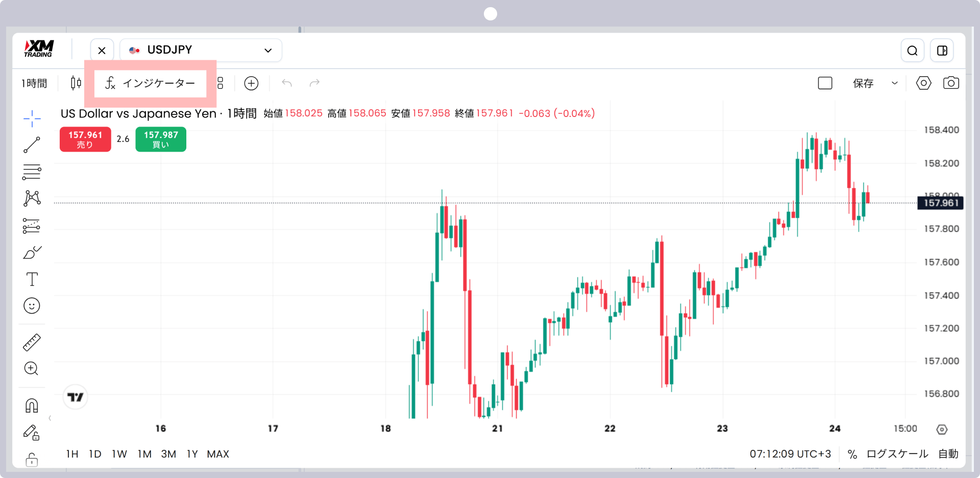Select the 1D date range
Viewport: 980px width, 478px height.
pos(95,454)
